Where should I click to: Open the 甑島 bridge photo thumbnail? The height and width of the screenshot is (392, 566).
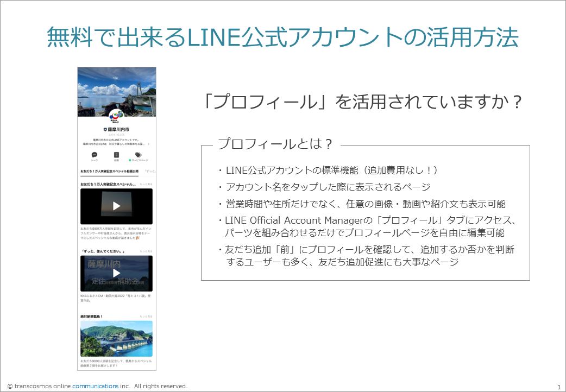(117, 339)
